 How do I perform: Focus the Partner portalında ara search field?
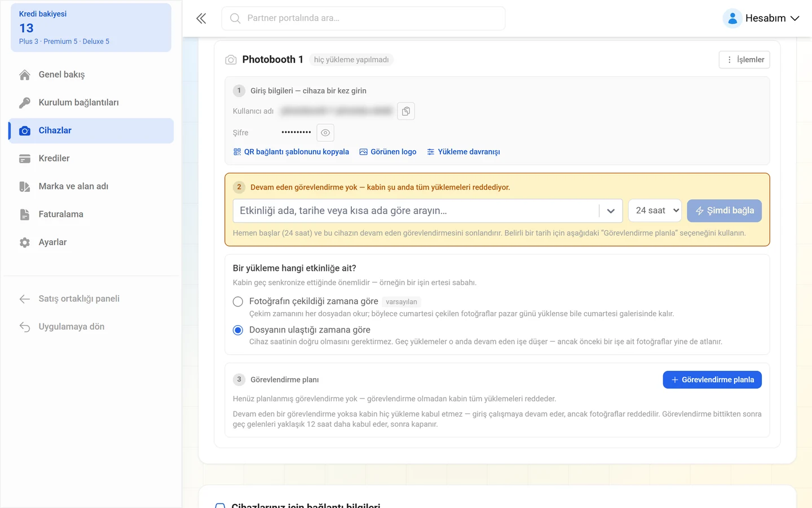[363, 19]
